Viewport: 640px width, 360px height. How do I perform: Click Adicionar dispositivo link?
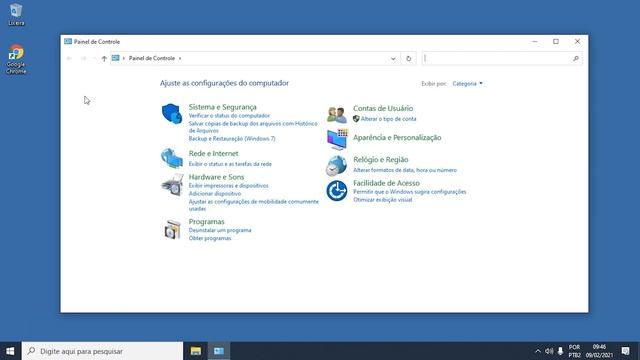click(x=215, y=194)
